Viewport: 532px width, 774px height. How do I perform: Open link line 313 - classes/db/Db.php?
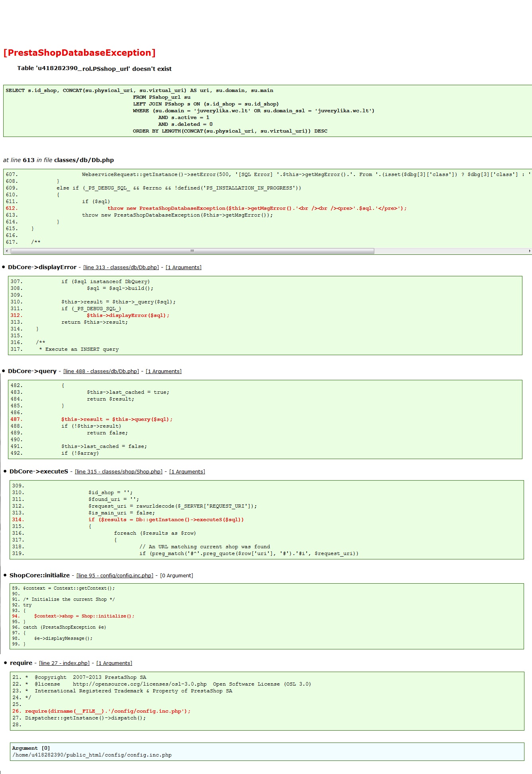coord(121,267)
